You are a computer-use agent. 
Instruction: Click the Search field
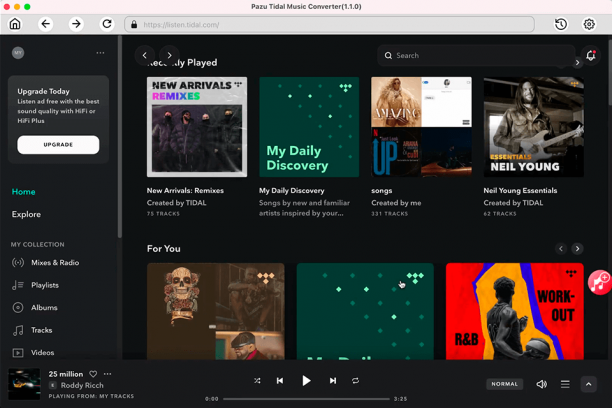pyautogui.click(x=476, y=55)
